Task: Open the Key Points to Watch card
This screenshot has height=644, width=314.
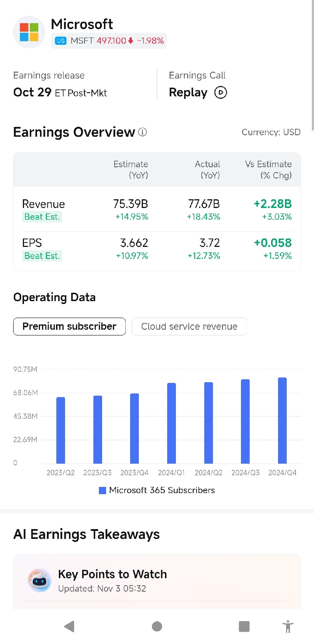Action: pyautogui.click(x=157, y=581)
